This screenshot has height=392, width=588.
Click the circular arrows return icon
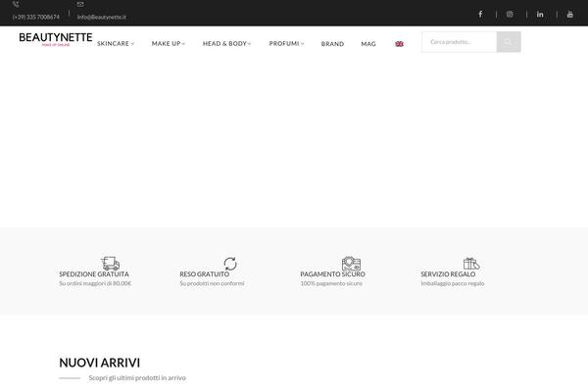230,264
